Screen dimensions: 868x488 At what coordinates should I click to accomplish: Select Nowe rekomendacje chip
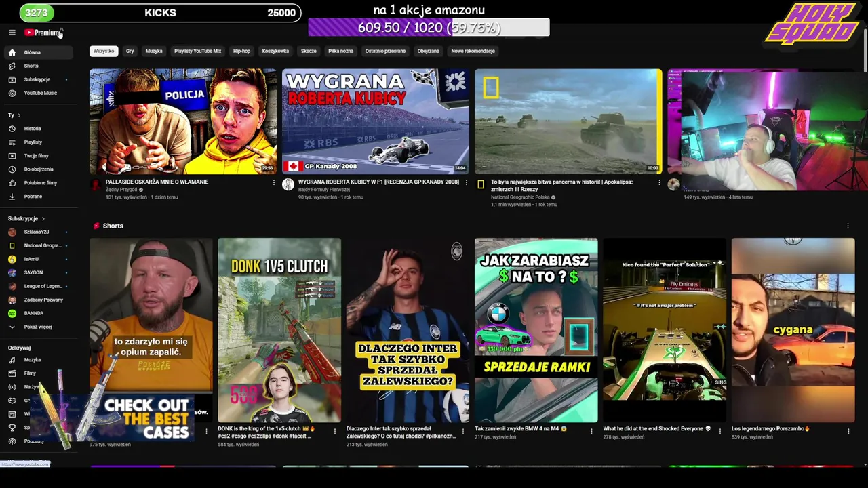tap(473, 51)
